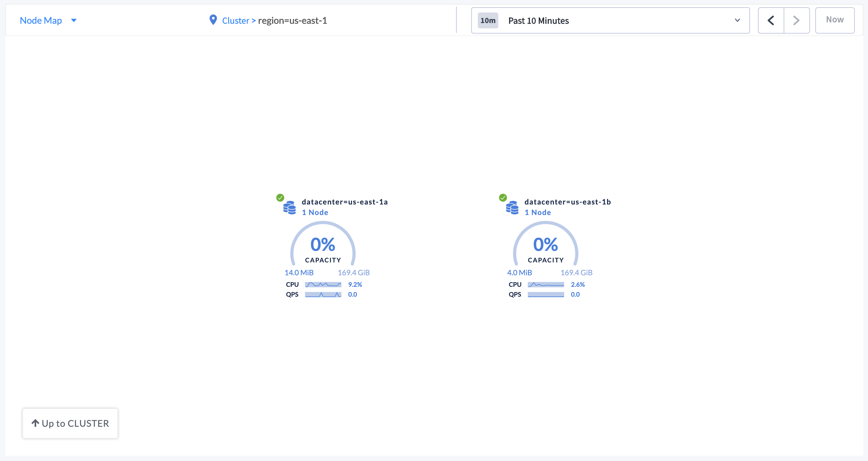Click the Cluster breadcrumb link

(x=235, y=20)
